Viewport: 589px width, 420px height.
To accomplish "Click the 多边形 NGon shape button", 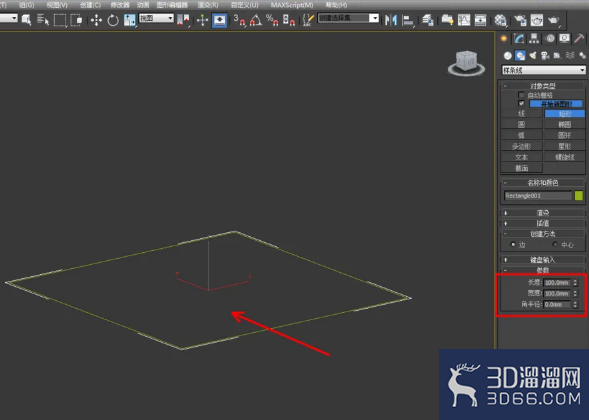I will tap(521, 146).
